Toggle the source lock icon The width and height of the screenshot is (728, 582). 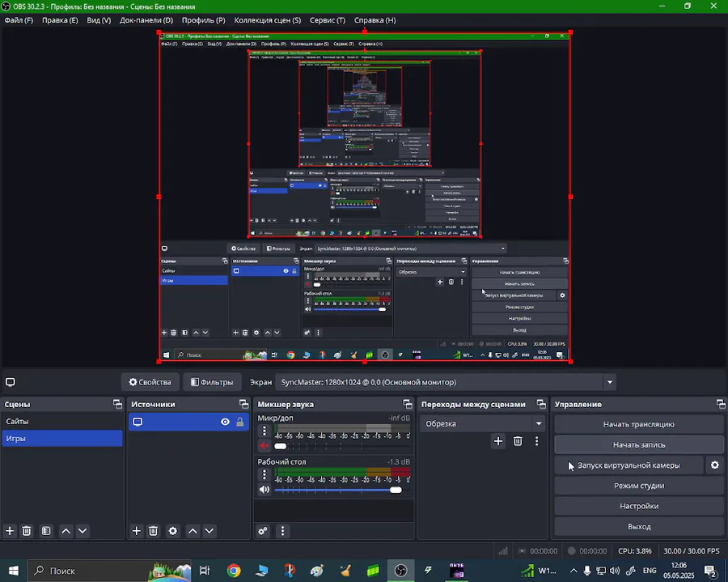(x=240, y=422)
